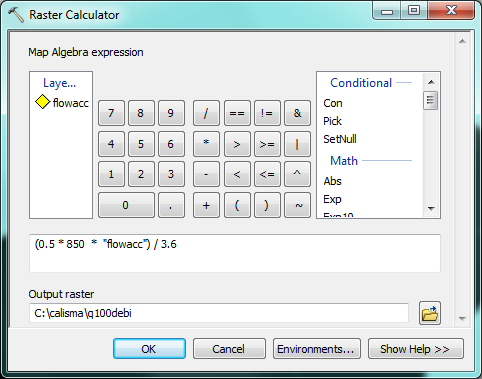Insert the boolean NOT (~) operator
This screenshot has height=379, width=482.
(x=297, y=205)
